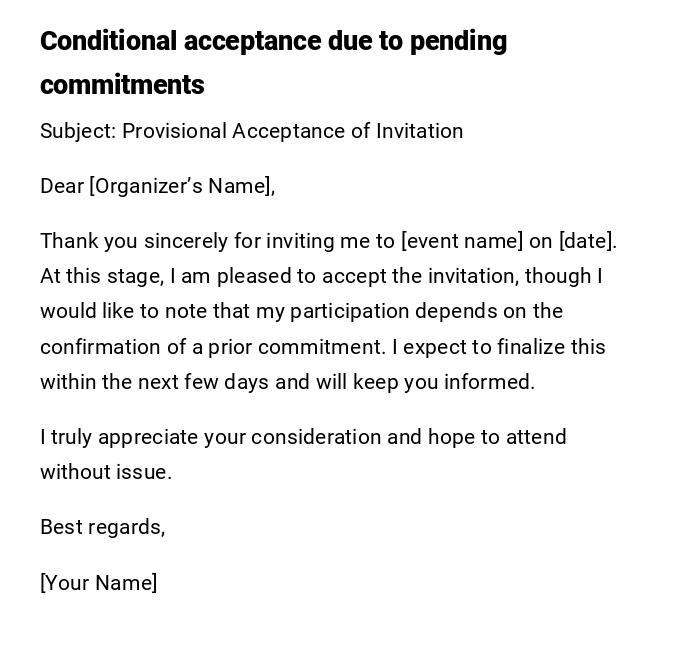Viewport: 700px width, 645px height.
Task: Click the words "without issue."
Action: 105,472
